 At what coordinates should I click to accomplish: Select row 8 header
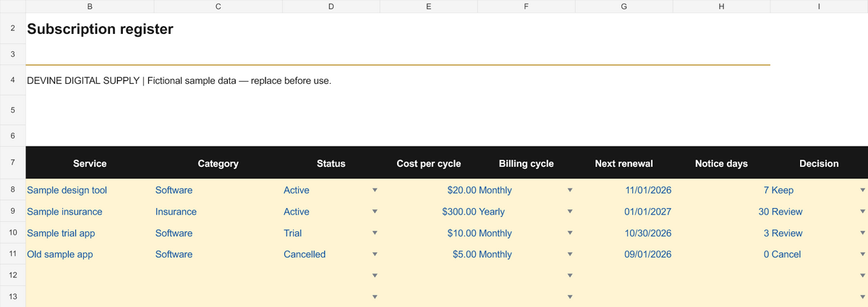(12, 190)
